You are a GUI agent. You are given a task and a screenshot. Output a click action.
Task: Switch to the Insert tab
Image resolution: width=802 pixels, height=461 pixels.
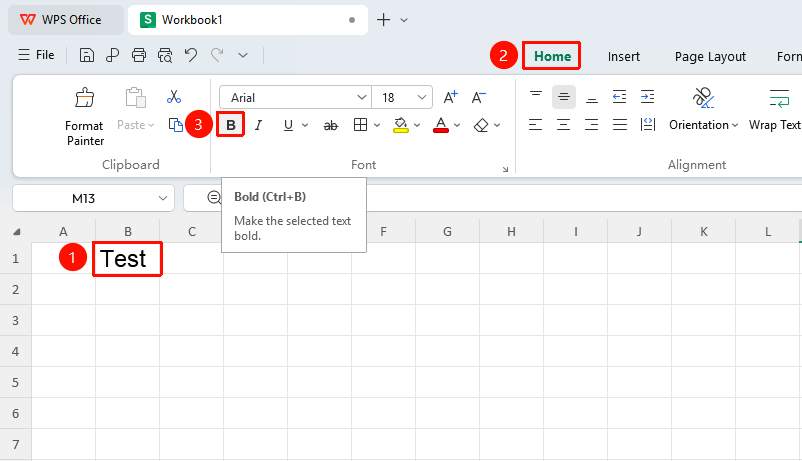[x=623, y=56]
